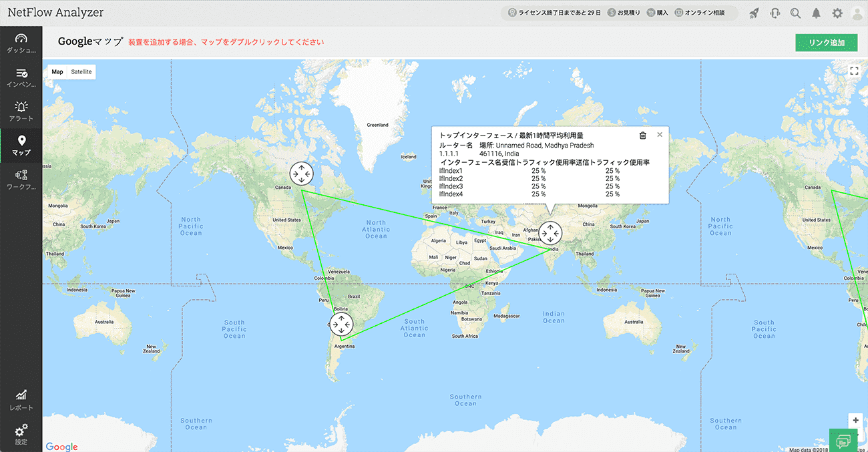The image size is (868, 452).
Task: Click the rocket icon in the top bar
Action: coord(754,12)
